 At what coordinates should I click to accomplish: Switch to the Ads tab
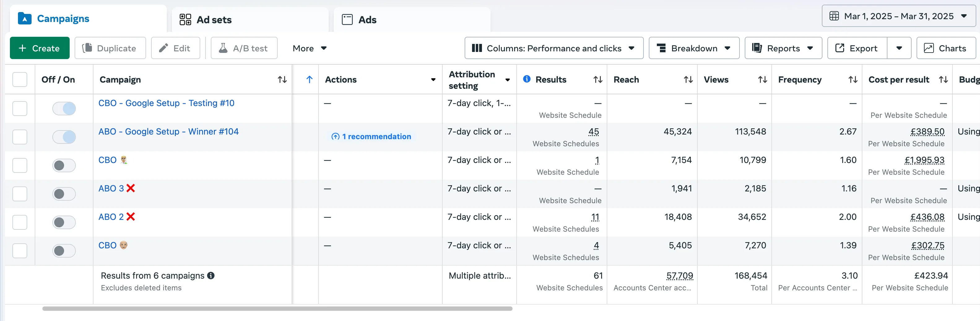pos(367,20)
